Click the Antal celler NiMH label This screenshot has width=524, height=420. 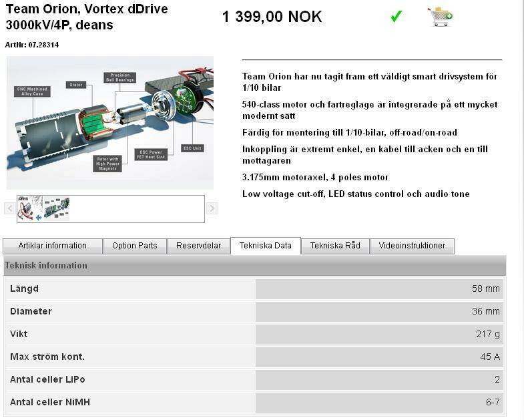50,402
